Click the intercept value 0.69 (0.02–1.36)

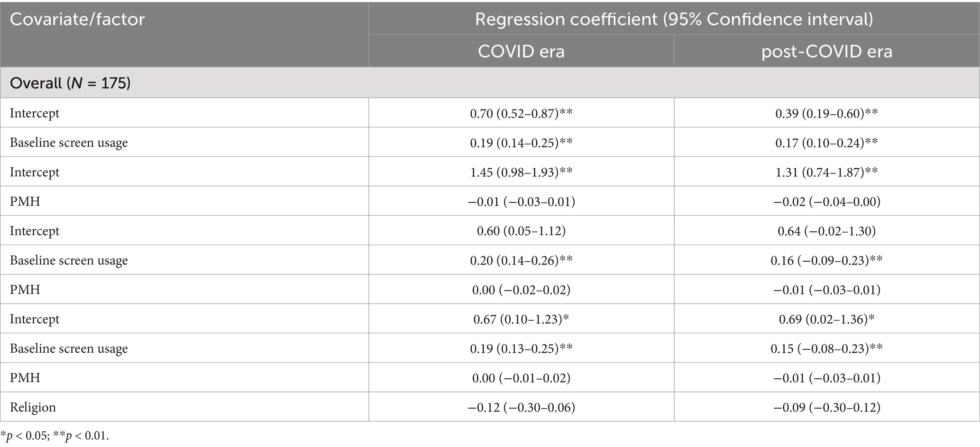click(826, 319)
